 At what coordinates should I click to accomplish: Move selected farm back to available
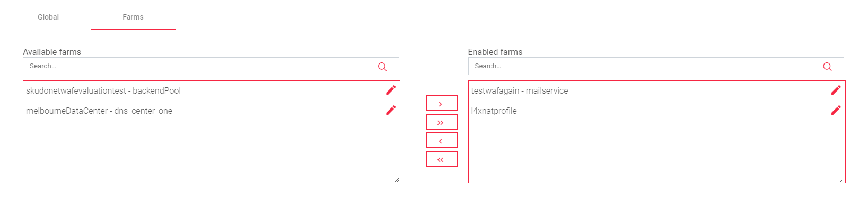[x=441, y=141]
